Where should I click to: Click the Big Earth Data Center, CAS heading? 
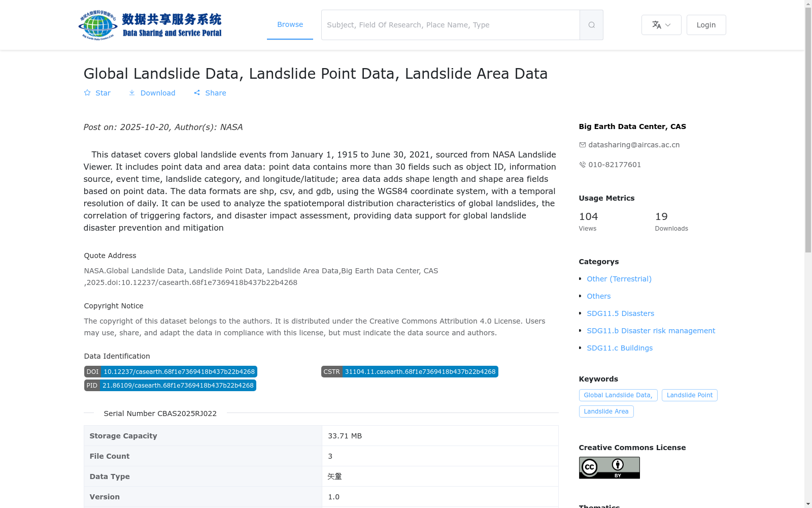tap(632, 126)
